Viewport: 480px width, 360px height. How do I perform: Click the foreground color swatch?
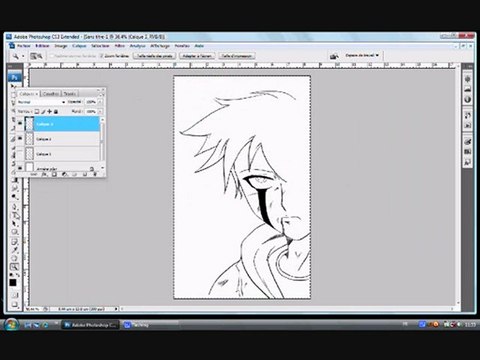[x=13, y=283]
